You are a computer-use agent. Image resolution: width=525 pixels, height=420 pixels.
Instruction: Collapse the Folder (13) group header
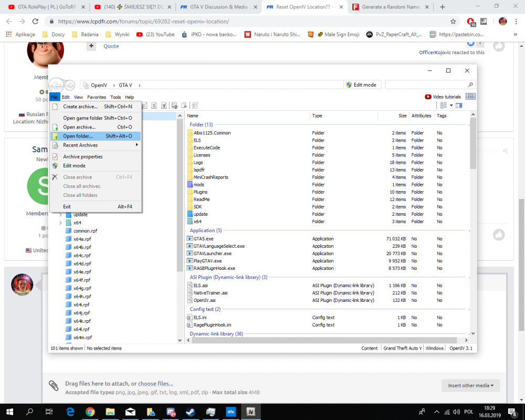pos(201,124)
